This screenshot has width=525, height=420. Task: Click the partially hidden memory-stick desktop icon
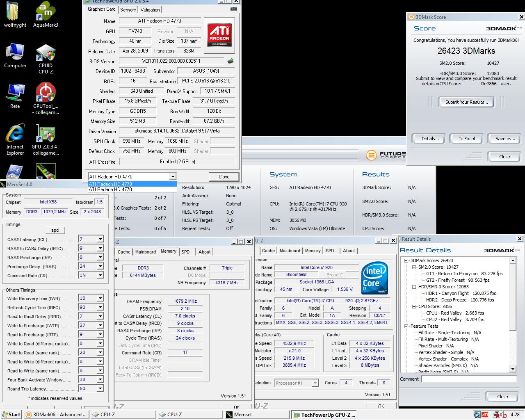click(x=46, y=171)
